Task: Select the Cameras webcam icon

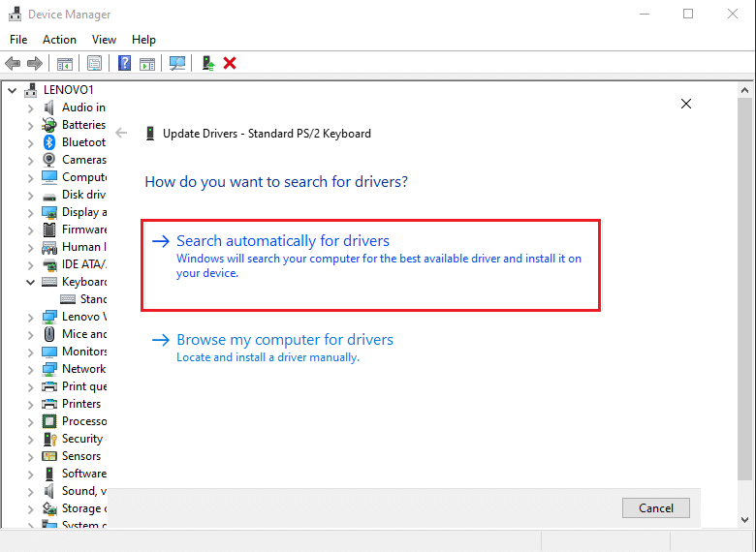Action: point(48,160)
